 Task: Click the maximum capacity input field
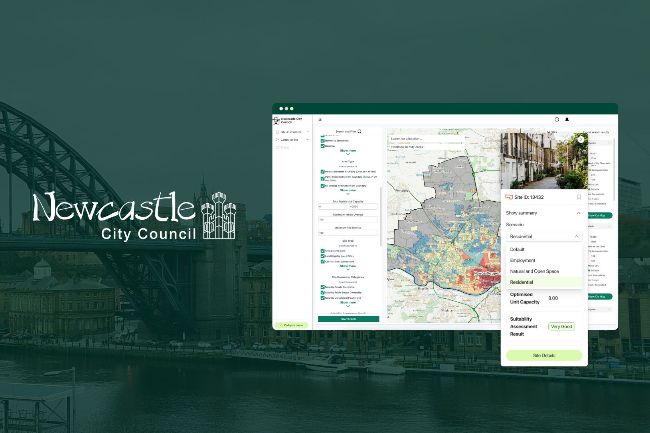coord(364,206)
